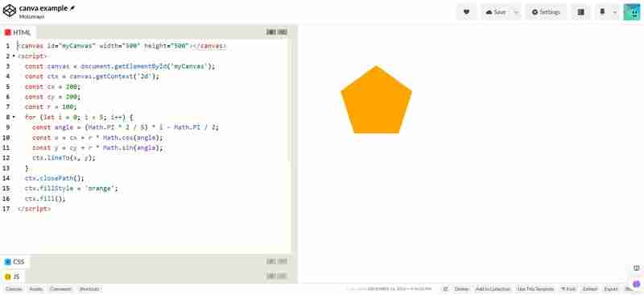Click line 4 getContext('2d') code
The height and width of the screenshot is (295, 644).
pyautogui.click(x=92, y=77)
